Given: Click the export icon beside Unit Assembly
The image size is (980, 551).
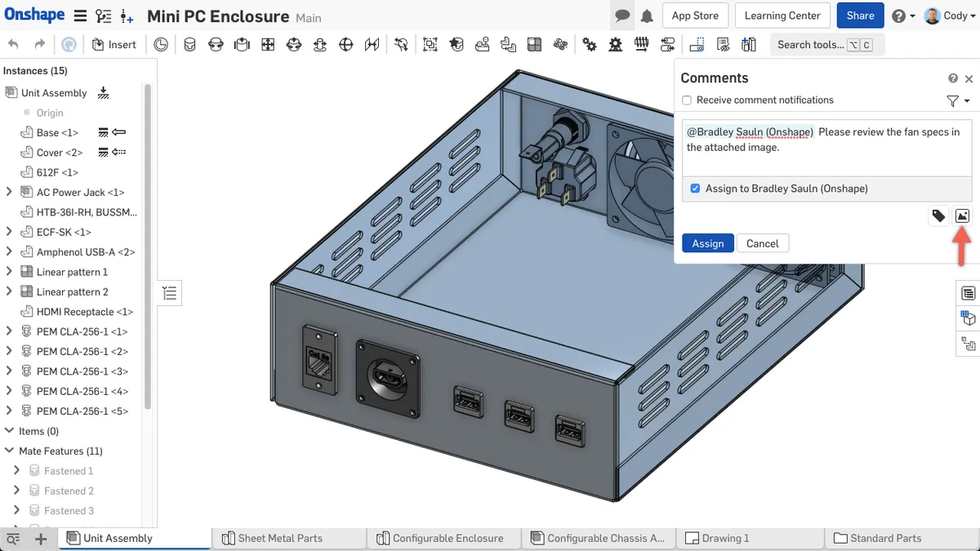Looking at the screenshot, I should click(103, 92).
